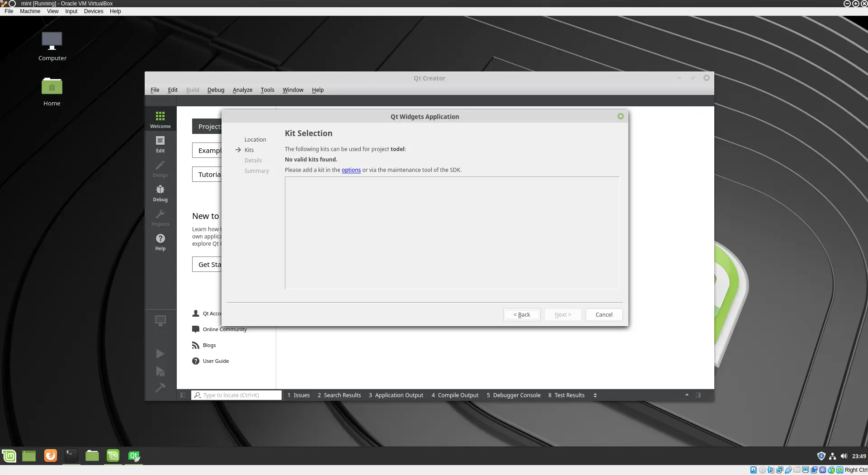The height and width of the screenshot is (475, 868).
Task: Open the User Guide link
Action: (x=211, y=361)
